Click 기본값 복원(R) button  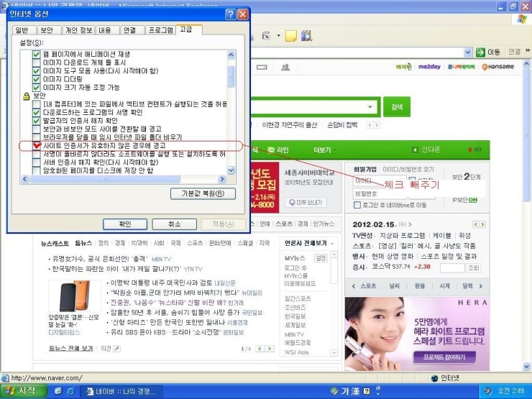coord(203,193)
